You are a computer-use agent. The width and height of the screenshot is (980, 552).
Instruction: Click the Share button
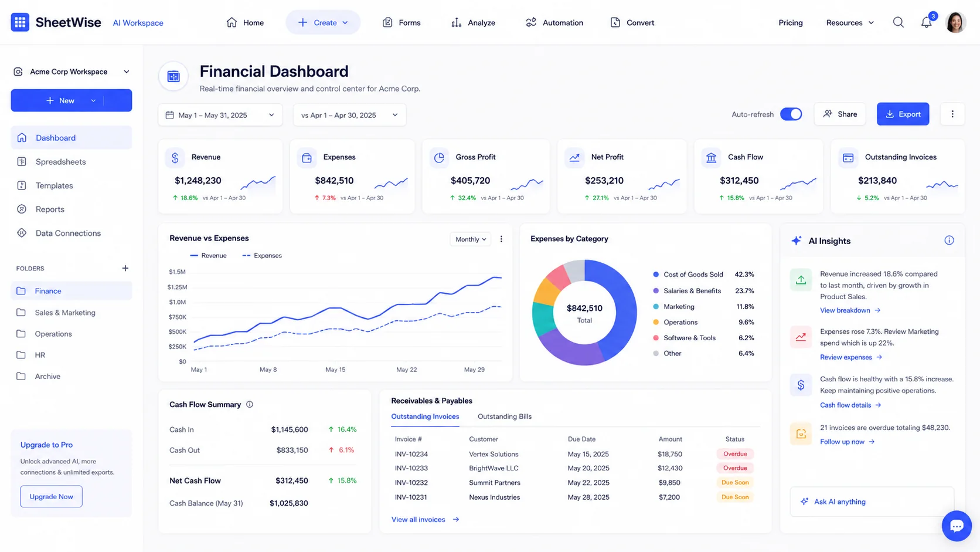(840, 114)
